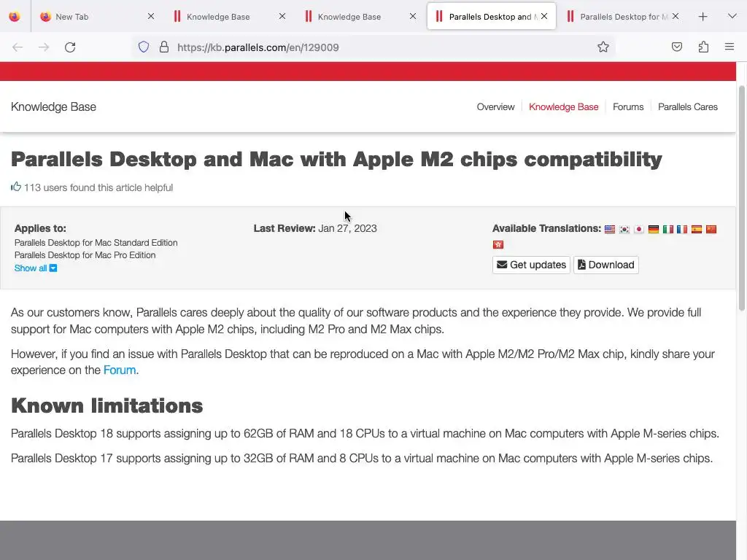Close the active Parallels Desktop and Mac tab
Screen dimensions: 747x560
(544, 16)
